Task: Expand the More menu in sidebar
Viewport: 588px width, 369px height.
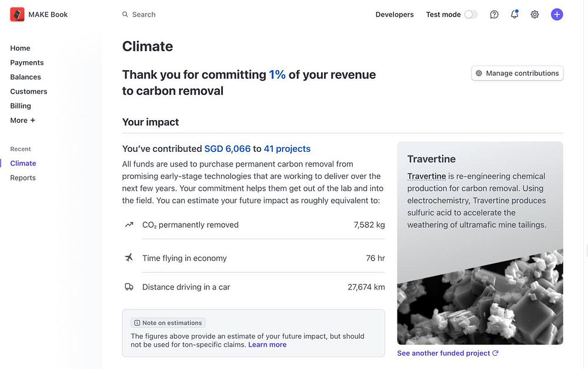Action: (x=22, y=120)
